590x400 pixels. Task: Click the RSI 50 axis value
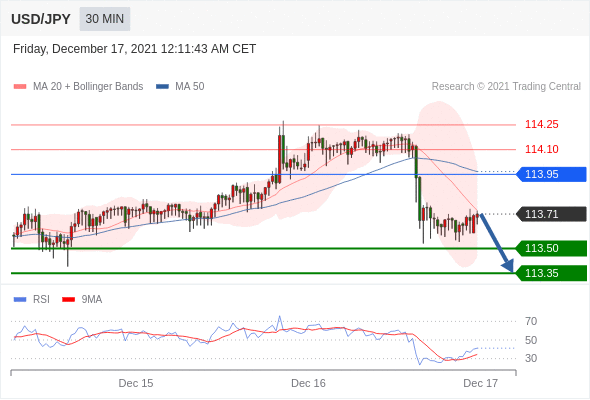point(531,340)
